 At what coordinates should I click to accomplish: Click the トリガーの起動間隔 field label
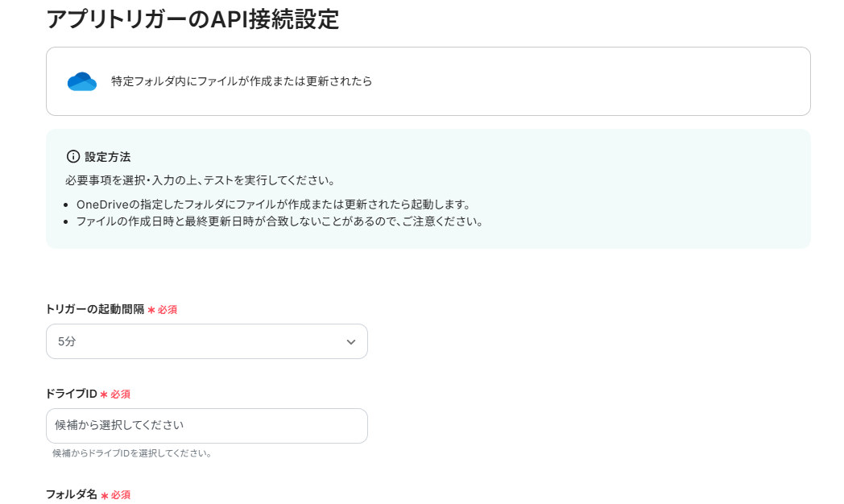[x=95, y=309]
